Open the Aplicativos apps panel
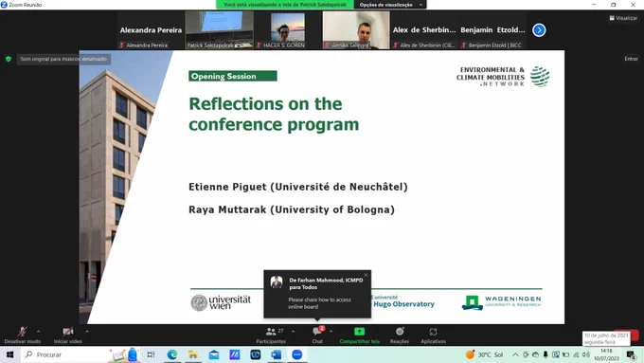The image size is (644, 363). (x=434, y=336)
